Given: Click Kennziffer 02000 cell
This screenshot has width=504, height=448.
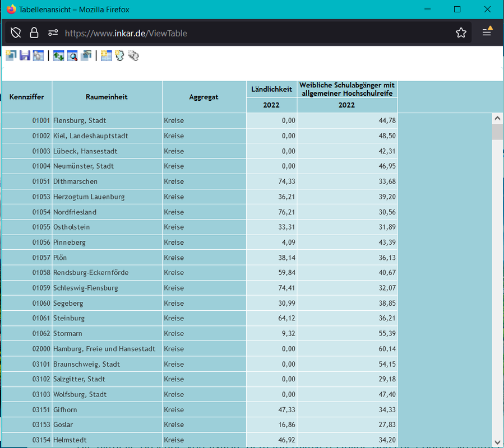Looking at the screenshot, I should [27, 349].
